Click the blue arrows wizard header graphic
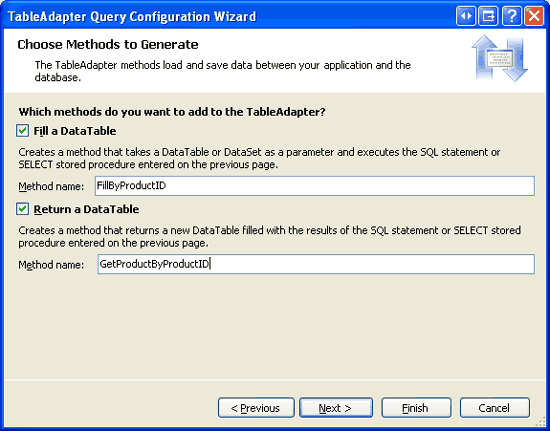 pos(500,58)
